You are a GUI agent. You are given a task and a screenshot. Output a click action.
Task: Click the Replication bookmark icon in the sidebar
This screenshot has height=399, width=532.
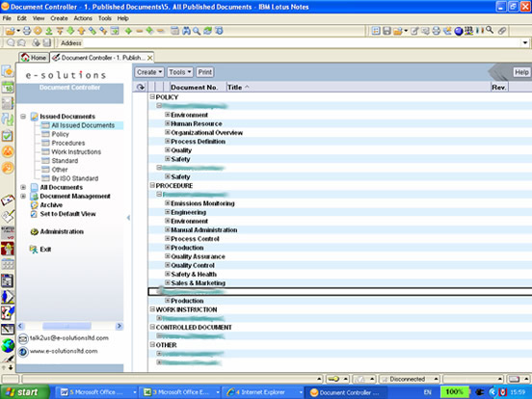point(8,120)
